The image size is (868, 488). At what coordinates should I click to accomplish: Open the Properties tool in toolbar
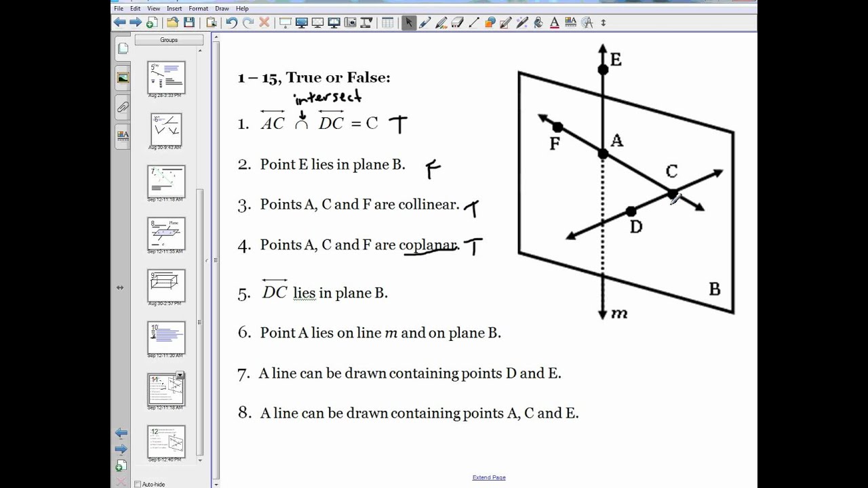click(570, 22)
